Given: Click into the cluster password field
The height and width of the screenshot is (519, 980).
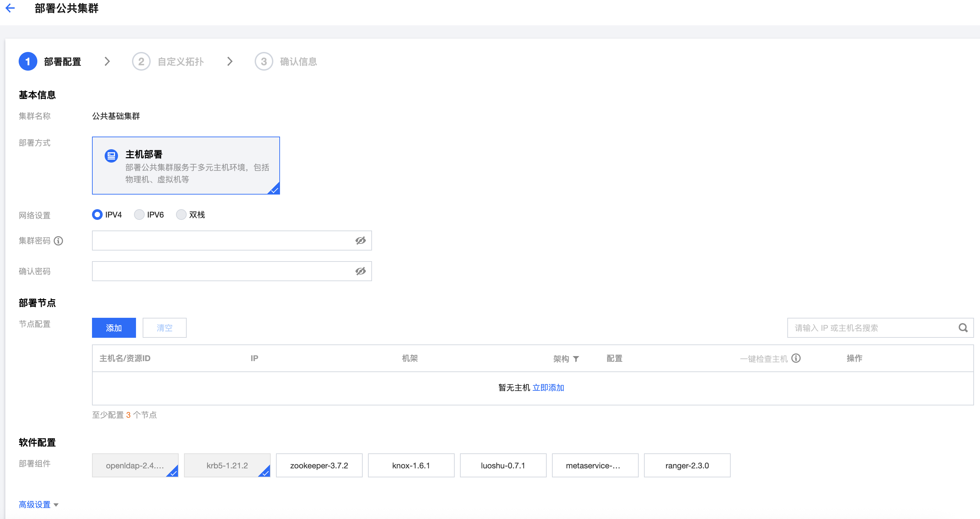Looking at the screenshot, I should point(223,241).
